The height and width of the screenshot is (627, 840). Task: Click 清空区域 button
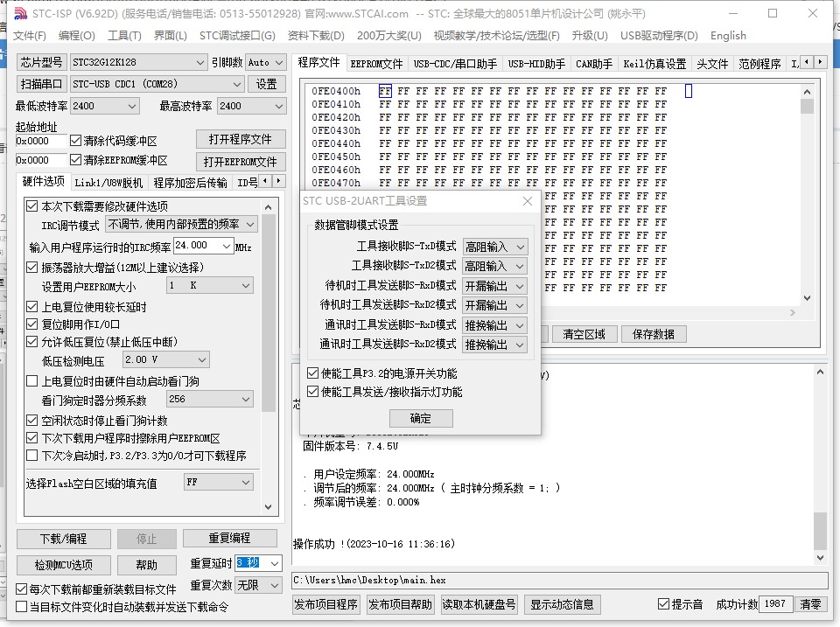point(584,334)
